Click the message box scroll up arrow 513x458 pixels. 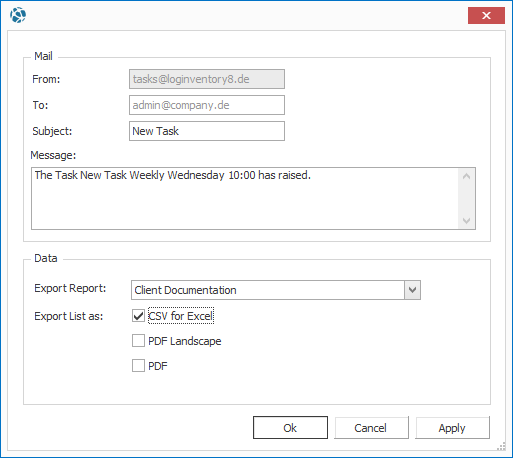[466, 176]
